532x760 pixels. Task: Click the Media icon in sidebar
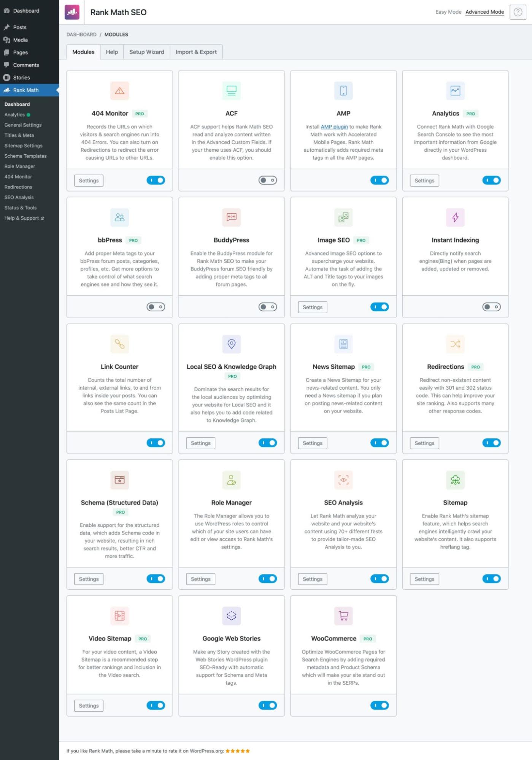tap(6, 40)
